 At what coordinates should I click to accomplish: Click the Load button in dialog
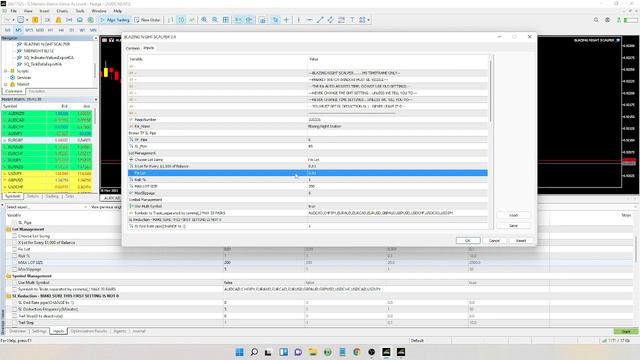click(513, 215)
